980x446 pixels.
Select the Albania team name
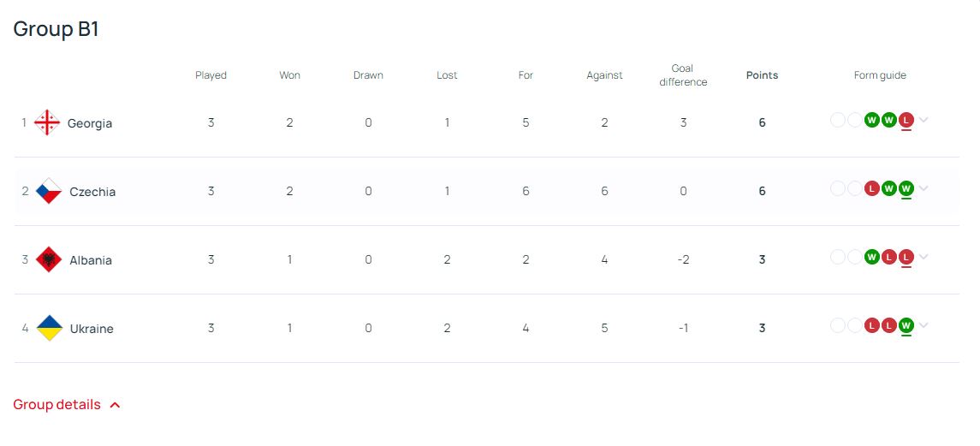tap(91, 260)
